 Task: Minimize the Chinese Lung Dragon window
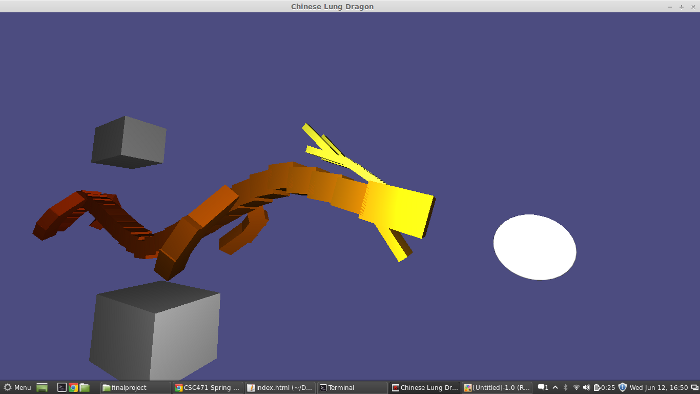(670, 7)
